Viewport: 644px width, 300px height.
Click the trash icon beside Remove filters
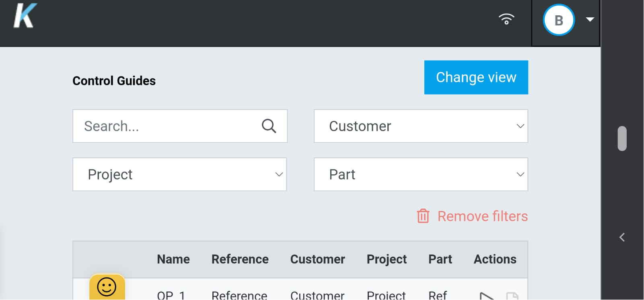pyautogui.click(x=423, y=216)
